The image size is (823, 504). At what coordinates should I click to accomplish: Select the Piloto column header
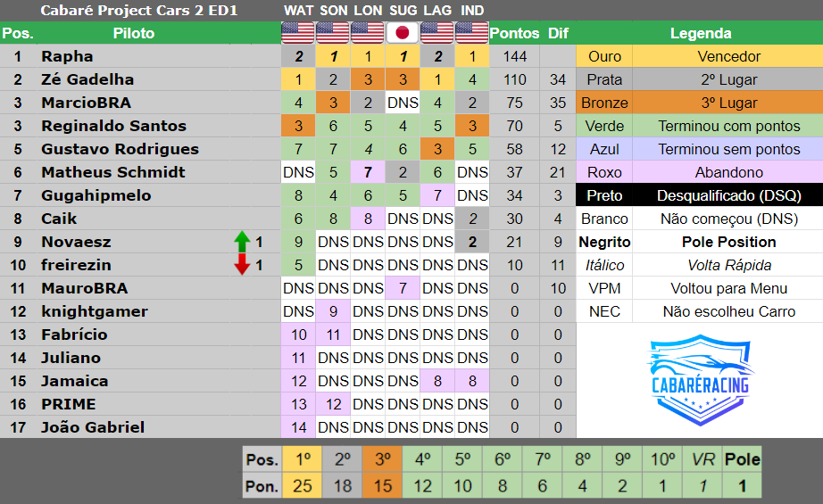click(x=133, y=33)
